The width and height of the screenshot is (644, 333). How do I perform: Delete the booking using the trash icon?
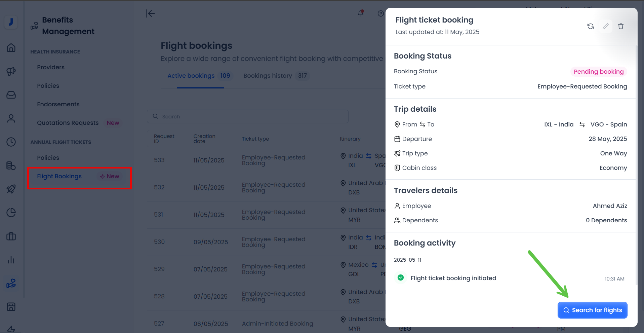coord(621,26)
